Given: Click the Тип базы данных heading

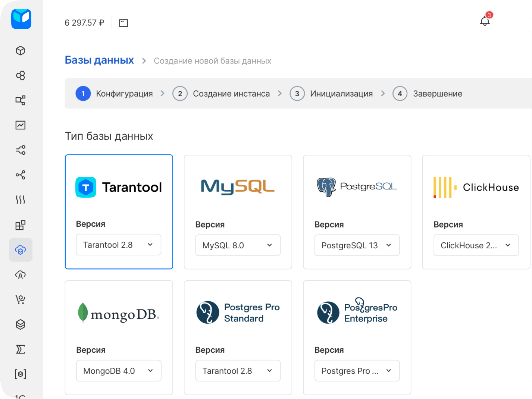Looking at the screenshot, I should [109, 136].
